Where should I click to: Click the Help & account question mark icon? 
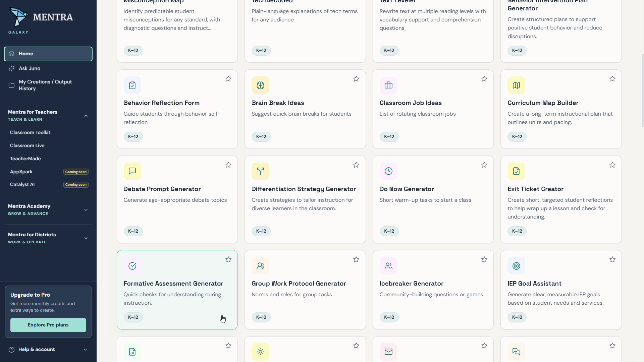pos(12,350)
